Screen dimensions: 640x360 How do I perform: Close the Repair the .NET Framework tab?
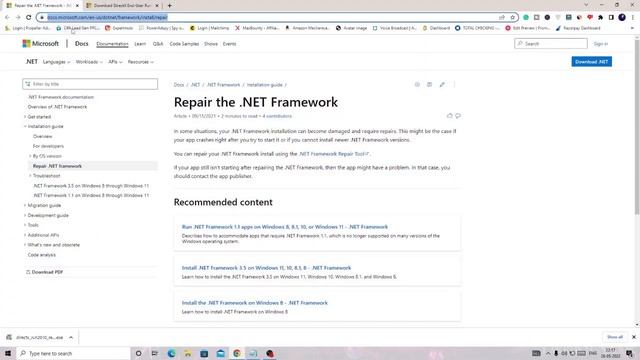pyautogui.click(x=77, y=6)
